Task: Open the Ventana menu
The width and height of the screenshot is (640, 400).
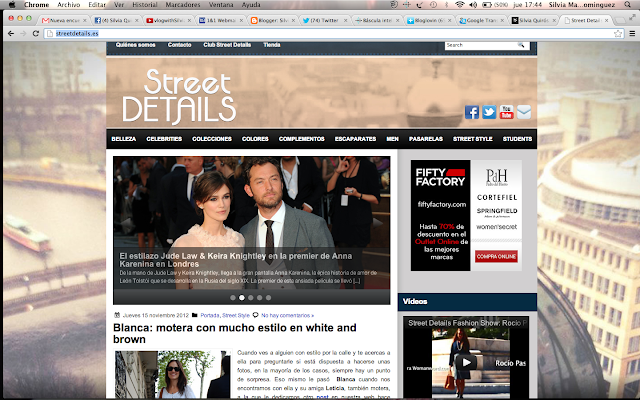Action: (x=221, y=5)
